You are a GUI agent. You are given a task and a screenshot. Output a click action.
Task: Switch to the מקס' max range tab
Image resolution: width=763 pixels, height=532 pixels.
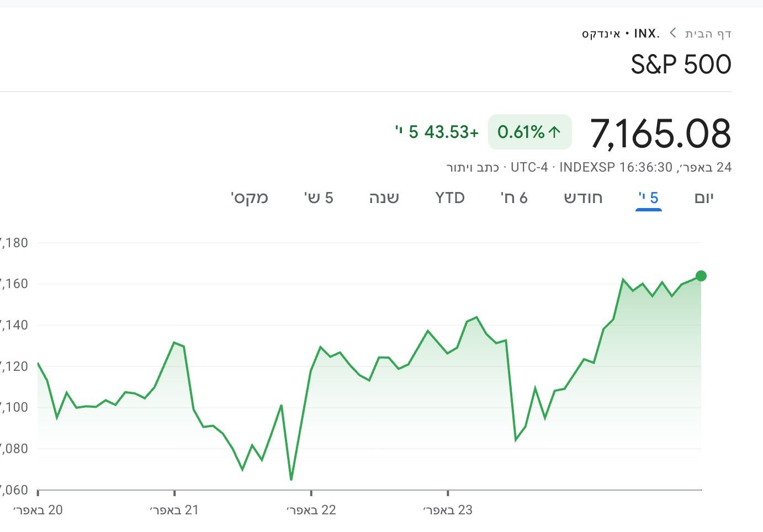(x=250, y=198)
